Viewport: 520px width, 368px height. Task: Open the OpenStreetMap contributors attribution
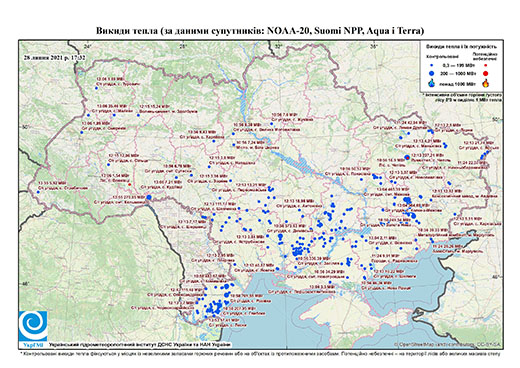(x=448, y=344)
